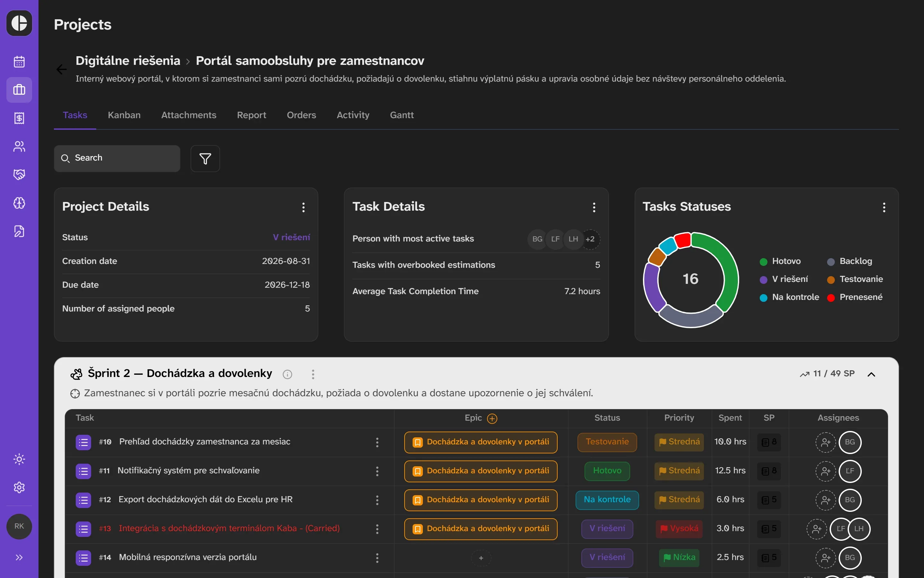Go back with the left arrow
Image resolution: width=924 pixels, height=578 pixels.
[62, 69]
